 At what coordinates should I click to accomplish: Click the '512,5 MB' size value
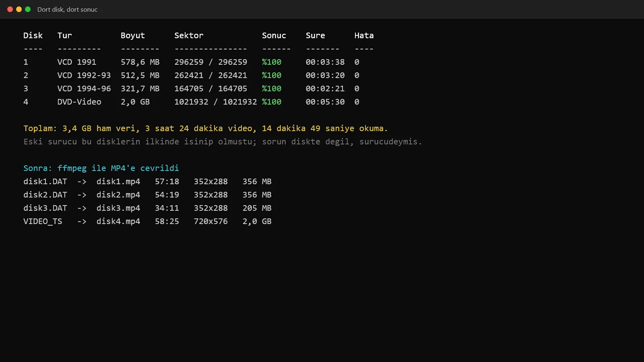pos(140,75)
